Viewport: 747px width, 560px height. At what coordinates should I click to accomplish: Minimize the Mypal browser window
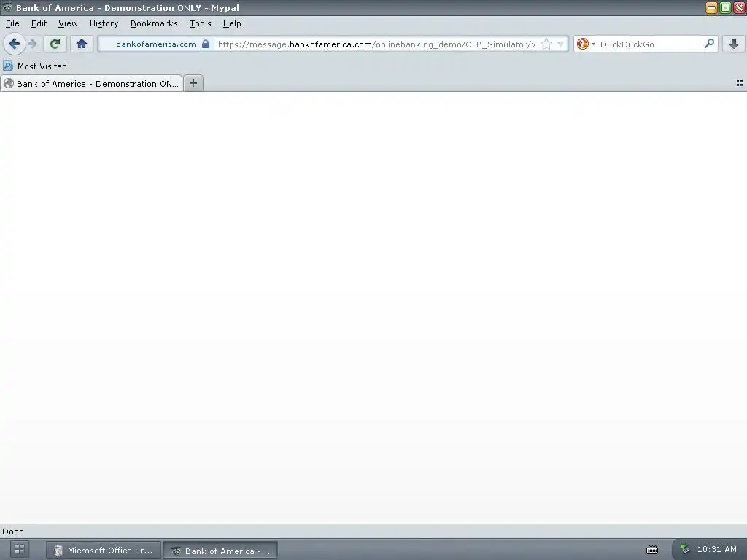coord(711,7)
